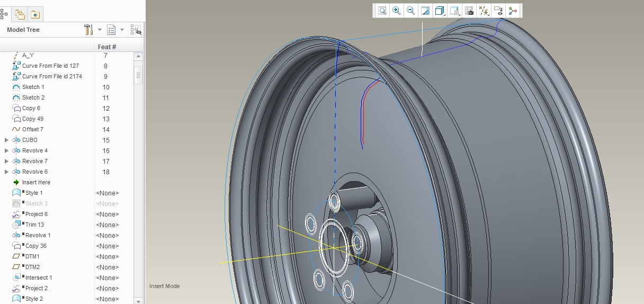Open dropdown arrow beside list icon

click(x=122, y=30)
